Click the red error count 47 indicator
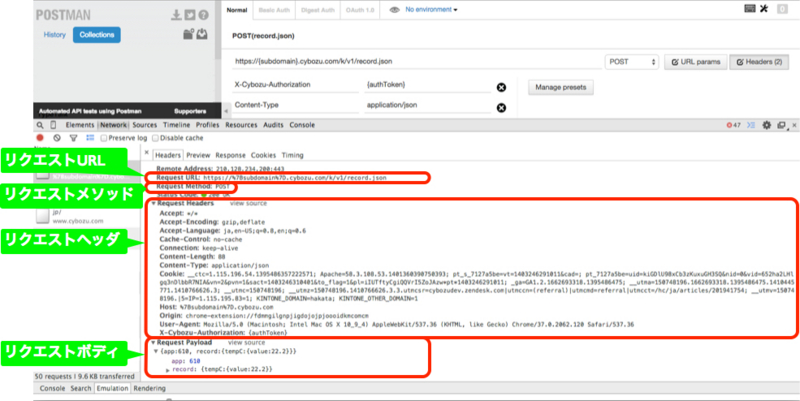This screenshot has height=401, width=800. point(734,125)
